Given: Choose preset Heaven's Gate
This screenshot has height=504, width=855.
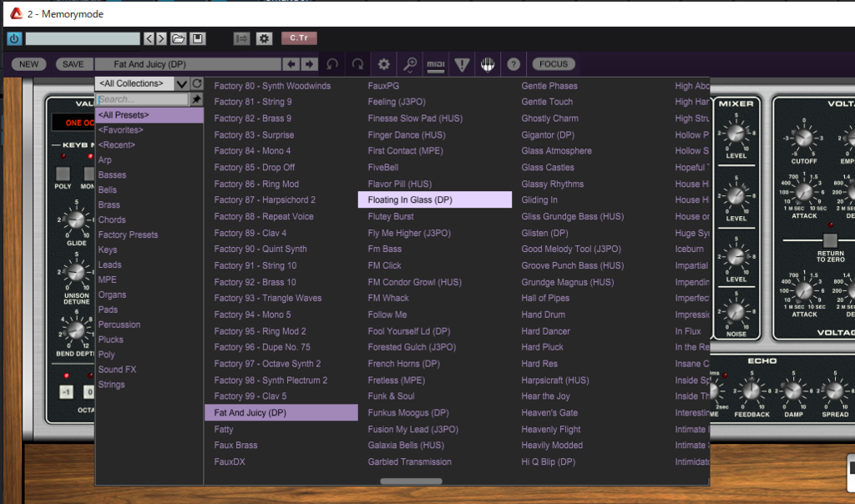Looking at the screenshot, I should click(x=549, y=412).
